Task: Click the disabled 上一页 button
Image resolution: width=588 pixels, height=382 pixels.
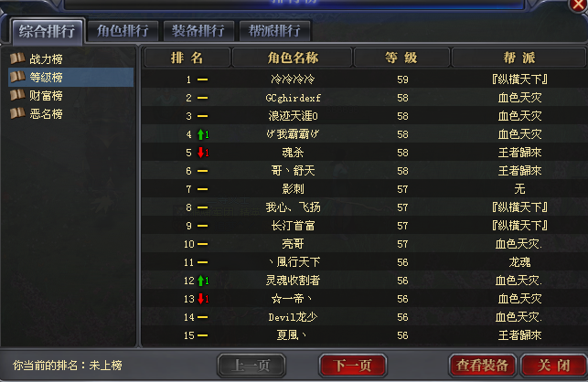Action: tap(251, 366)
